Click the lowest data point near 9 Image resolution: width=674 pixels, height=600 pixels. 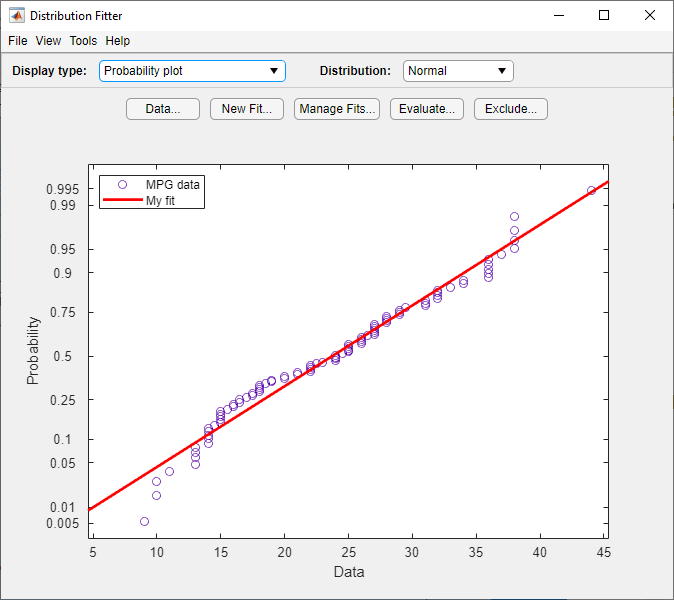point(144,521)
